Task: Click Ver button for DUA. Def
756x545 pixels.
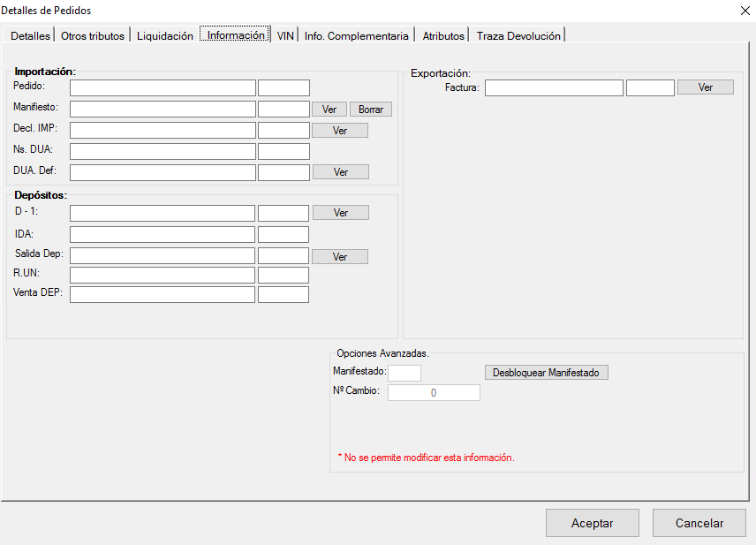Action: pyautogui.click(x=341, y=172)
